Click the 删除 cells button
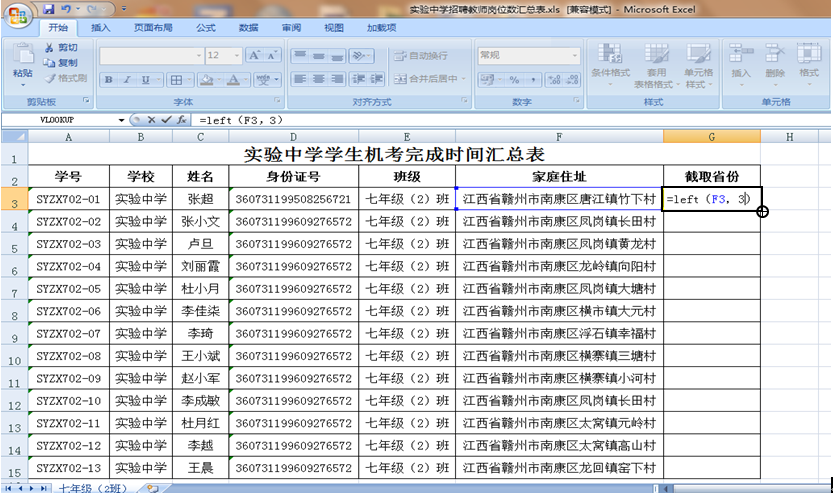This screenshot has width=833, height=496. 775,64
